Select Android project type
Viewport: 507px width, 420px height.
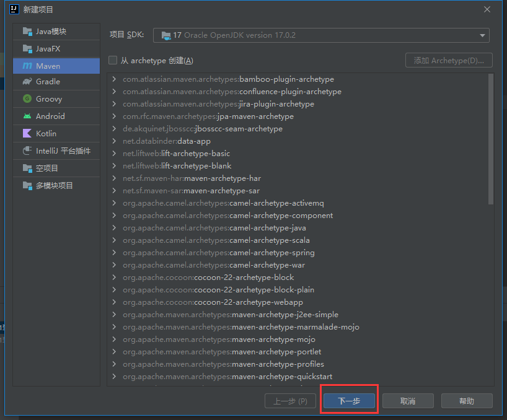(x=56, y=116)
